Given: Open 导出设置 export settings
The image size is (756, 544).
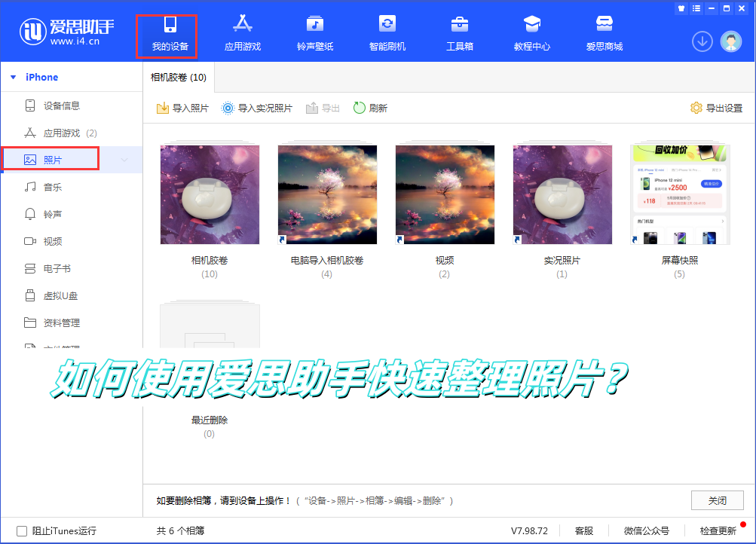Looking at the screenshot, I should (x=717, y=108).
